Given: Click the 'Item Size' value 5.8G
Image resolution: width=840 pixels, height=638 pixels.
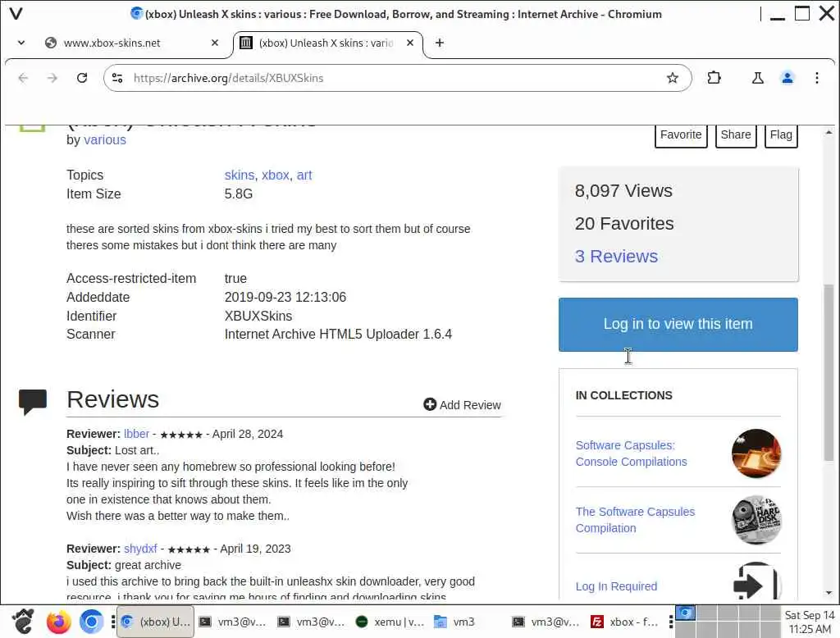Looking at the screenshot, I should [239, 194].
